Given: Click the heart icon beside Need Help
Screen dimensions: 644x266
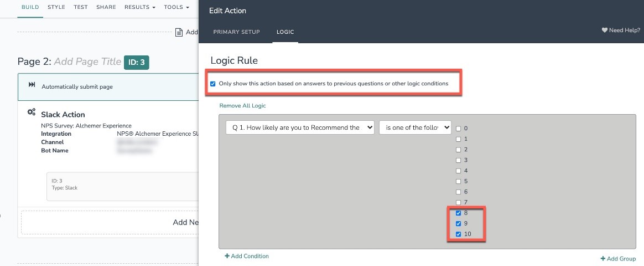Looking at the screenshot, I should (604, 30).
